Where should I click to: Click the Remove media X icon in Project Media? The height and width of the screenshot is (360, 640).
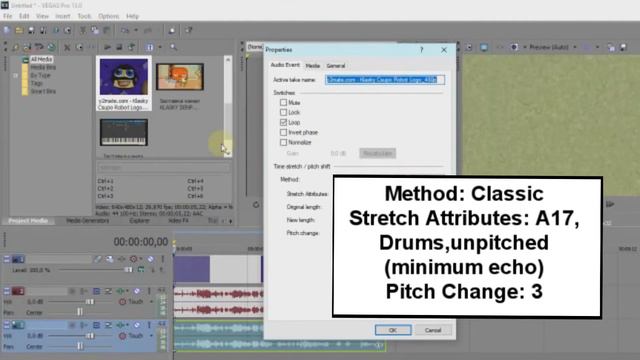(67, 47)
